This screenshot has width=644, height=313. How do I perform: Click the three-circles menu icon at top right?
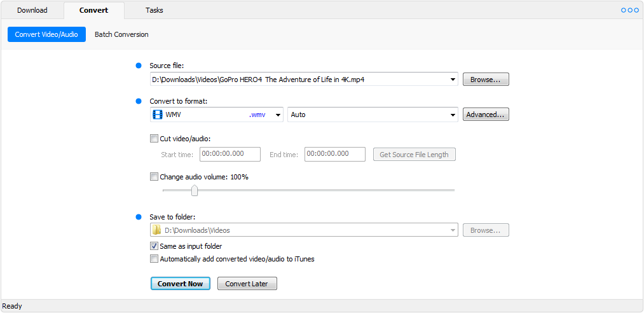(x=629, y=10)
